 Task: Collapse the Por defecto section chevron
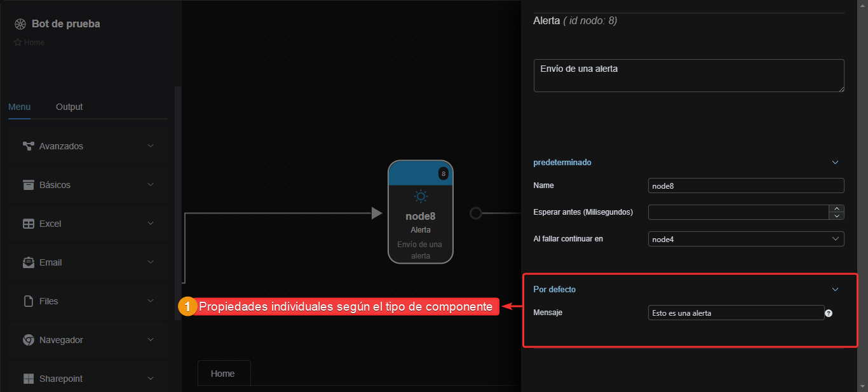836,290
